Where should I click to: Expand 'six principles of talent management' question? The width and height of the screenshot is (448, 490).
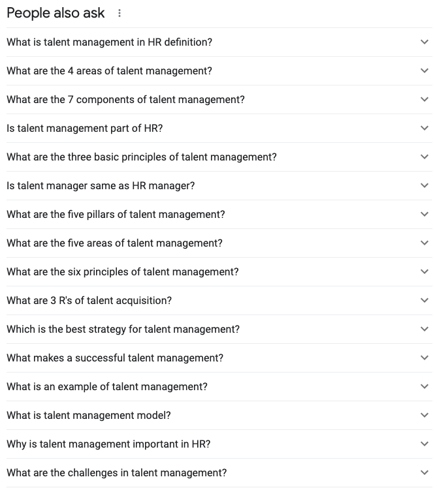click(424, 272)
